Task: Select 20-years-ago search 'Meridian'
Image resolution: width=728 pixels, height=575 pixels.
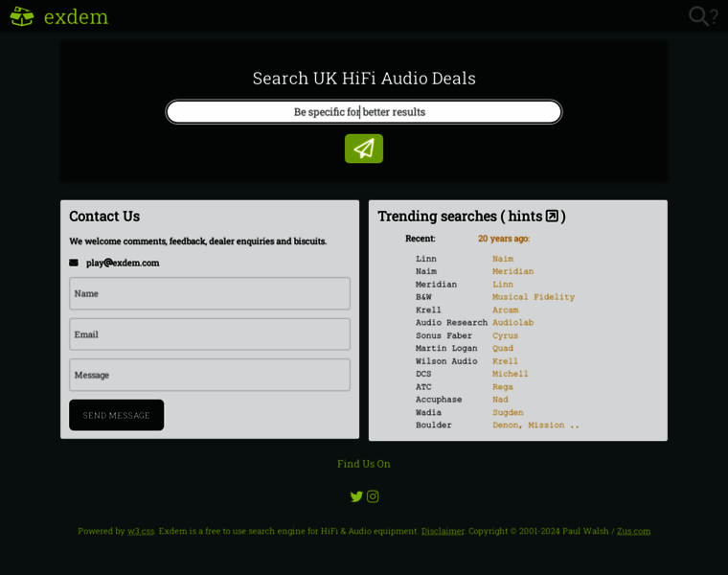Action: click(x=513, y=271)
